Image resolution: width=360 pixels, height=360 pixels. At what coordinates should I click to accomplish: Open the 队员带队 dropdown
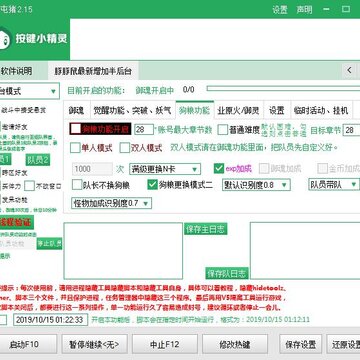click(333, 185)
